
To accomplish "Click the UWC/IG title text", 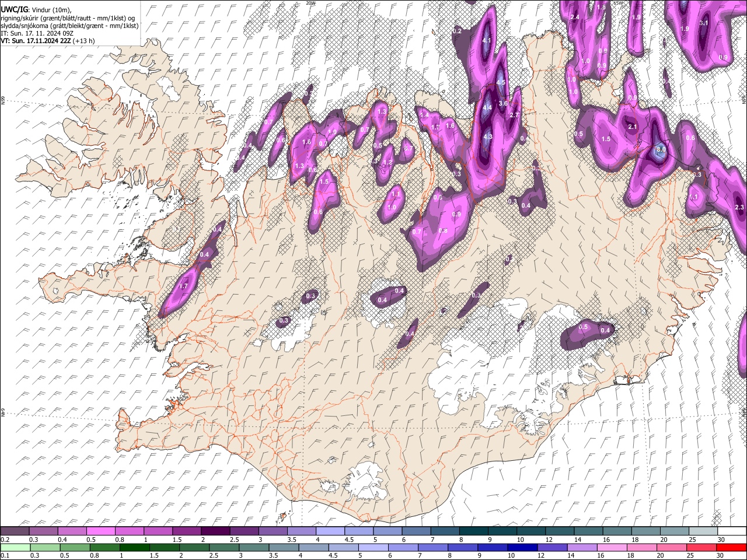I will (x=14, y=9).
